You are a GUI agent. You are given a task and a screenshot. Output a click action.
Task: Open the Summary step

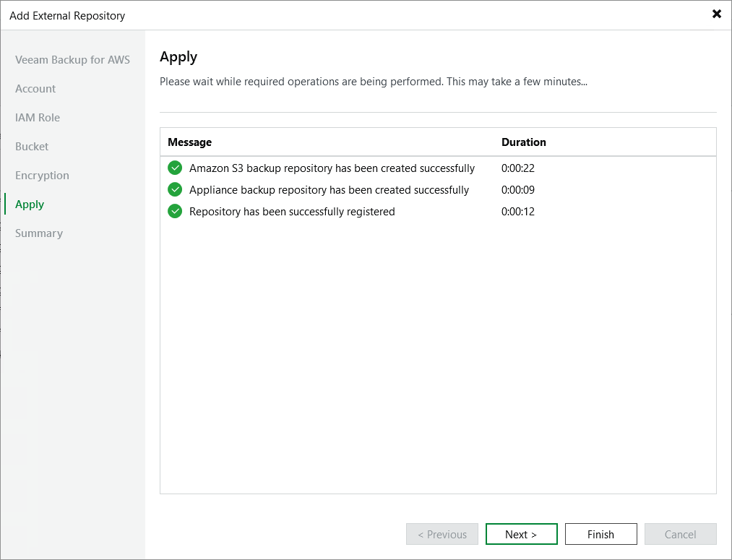coord(39,233)
